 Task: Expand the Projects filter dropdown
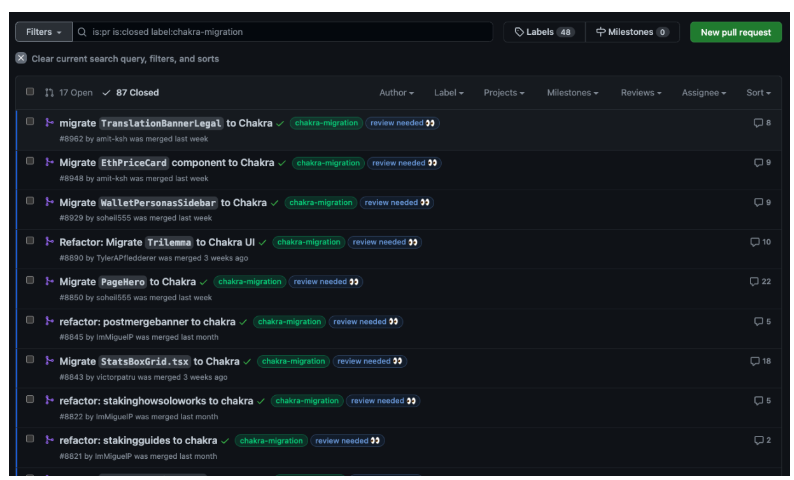pos(504,93)
